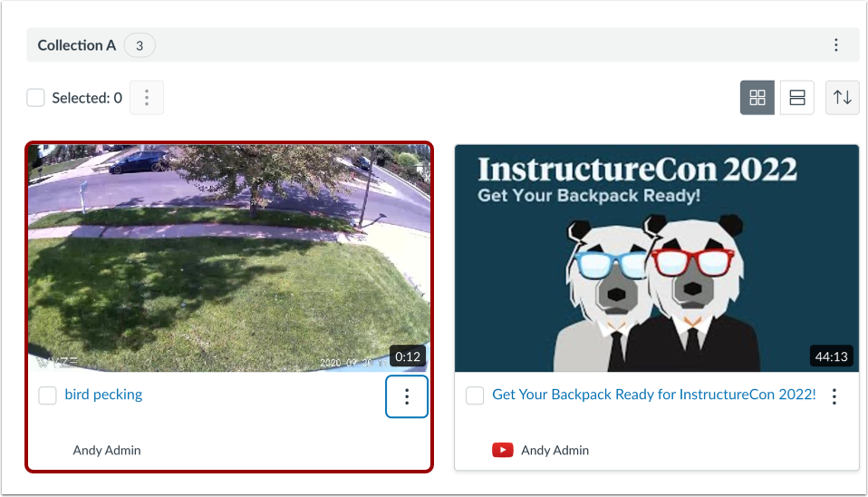Viewport: 868px width, 497px height.
Task: Open the sort order options
Action: 842,98
